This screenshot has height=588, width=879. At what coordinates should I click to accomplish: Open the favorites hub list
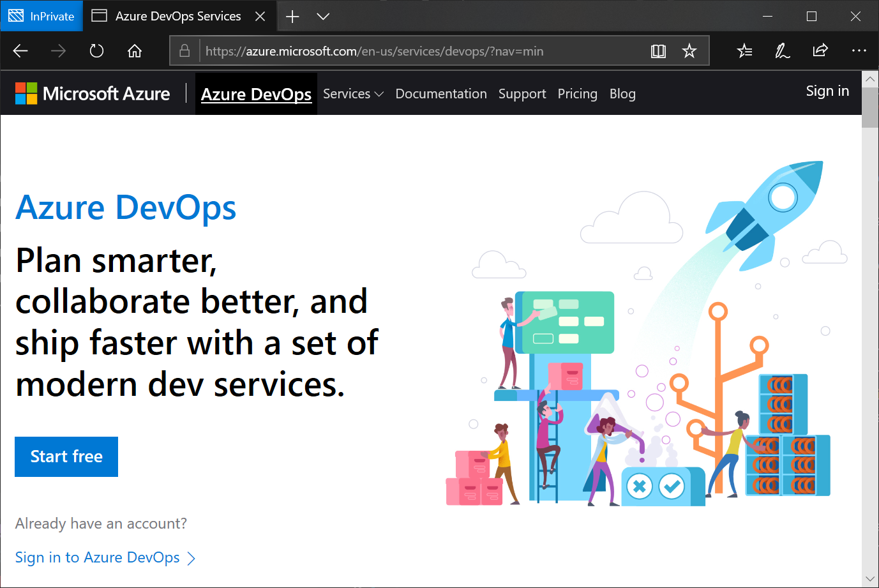pyautogui.click(x=744, y=51)
